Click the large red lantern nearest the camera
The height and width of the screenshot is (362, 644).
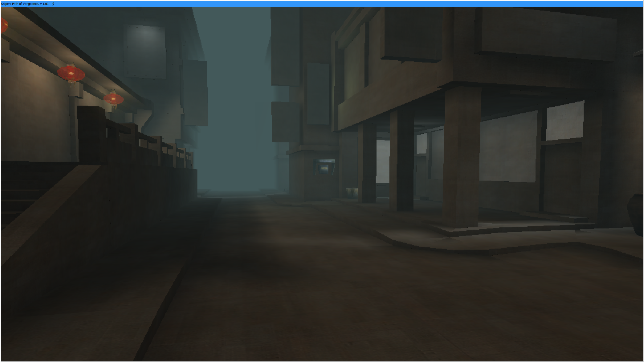(x=71, y=74)
